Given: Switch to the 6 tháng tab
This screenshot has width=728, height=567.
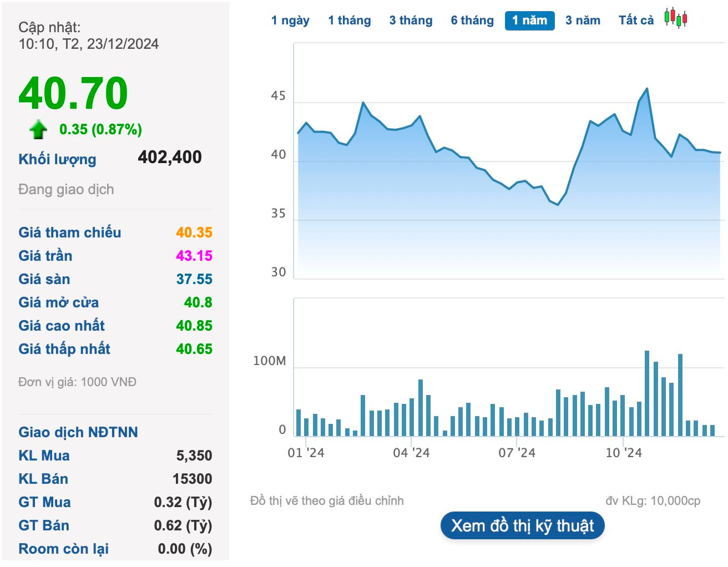Looking at the screenshot, I should tap(472, 21).
